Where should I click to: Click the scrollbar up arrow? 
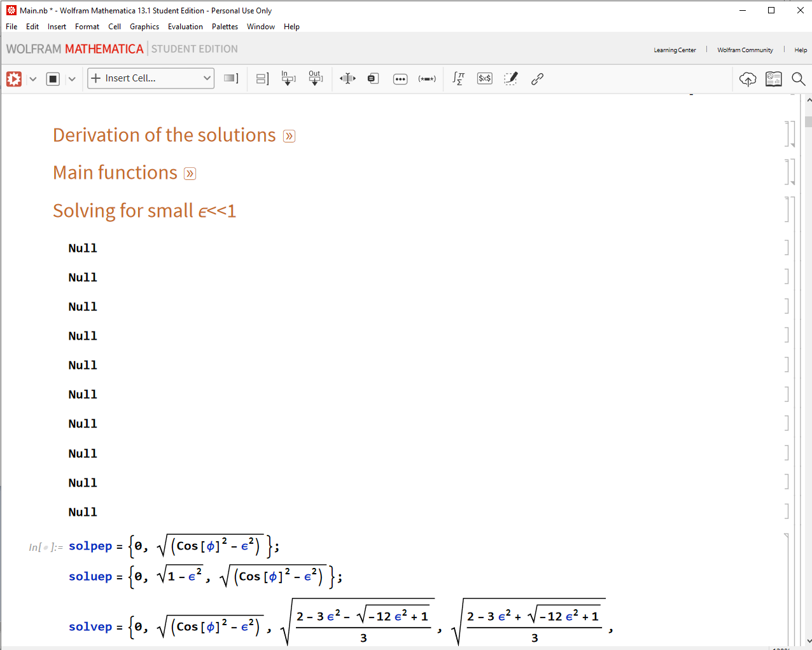tap(808, 100)
